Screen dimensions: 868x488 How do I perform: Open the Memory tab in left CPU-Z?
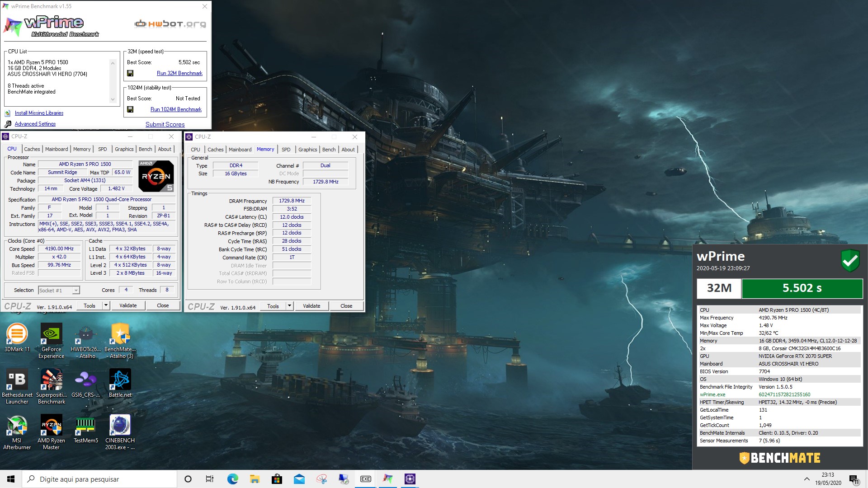[82, 149]
